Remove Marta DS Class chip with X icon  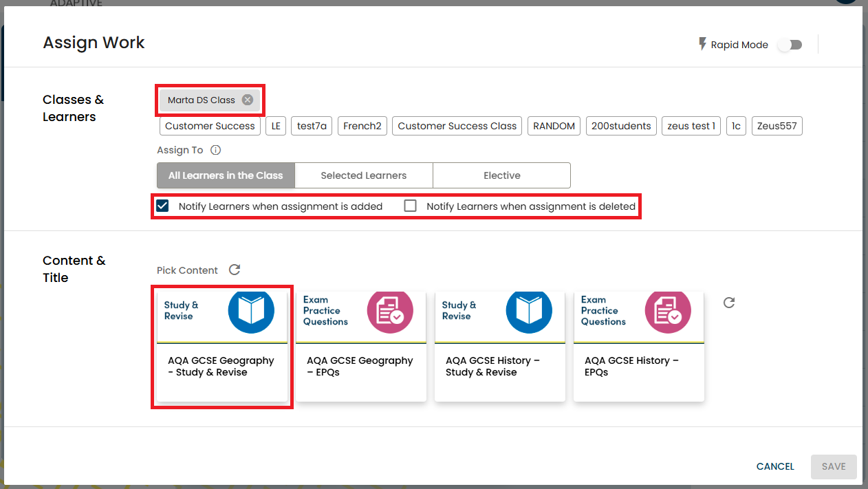pyautogui.click(x=248, y=100)
